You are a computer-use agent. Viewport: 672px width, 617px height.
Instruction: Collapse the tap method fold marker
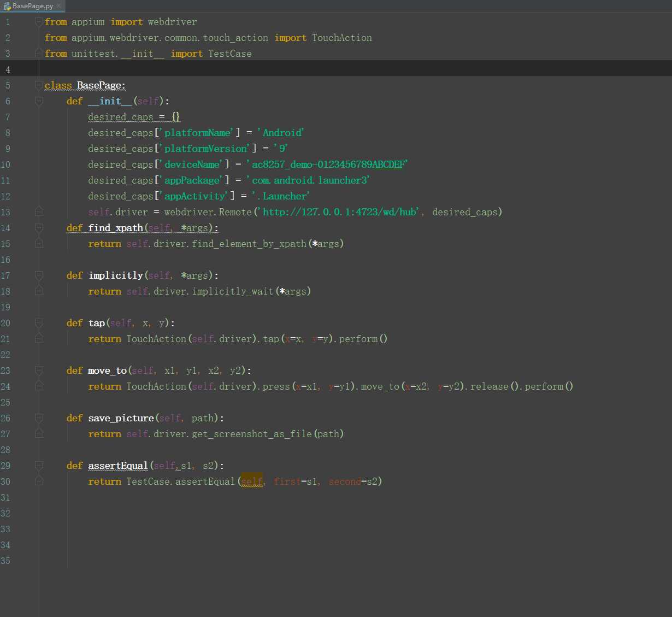point(39,323)
